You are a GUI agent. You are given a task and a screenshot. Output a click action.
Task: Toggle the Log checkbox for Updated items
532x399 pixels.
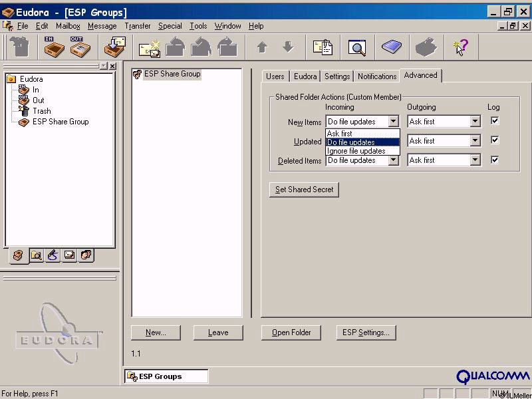495,140
